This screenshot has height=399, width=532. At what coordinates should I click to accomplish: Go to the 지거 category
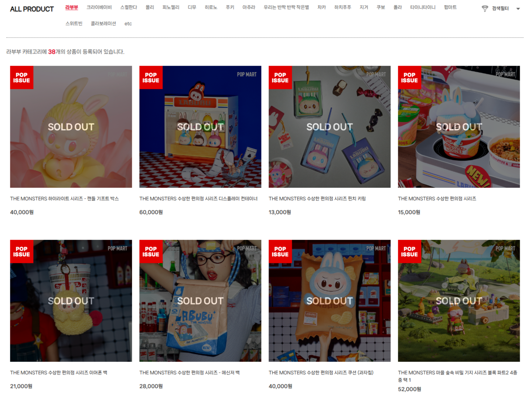[x=364, y=7]
